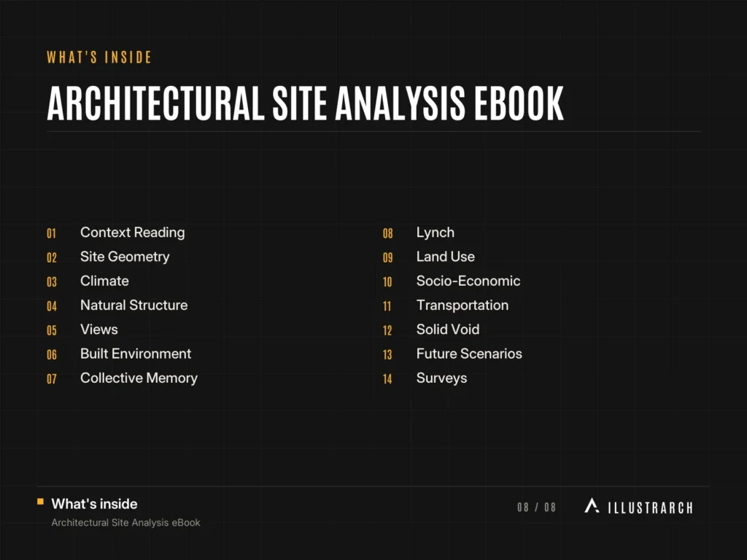The height and width of the screenshot is (560, 747).
Task: Click chapter number 03
Action: pyautogui.click(x=52, y=282)
